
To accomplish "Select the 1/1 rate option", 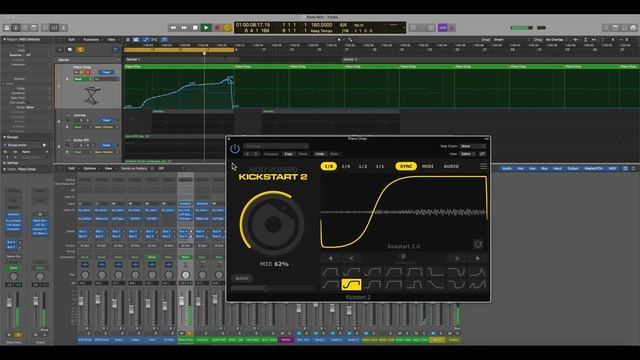I will 380,166.
